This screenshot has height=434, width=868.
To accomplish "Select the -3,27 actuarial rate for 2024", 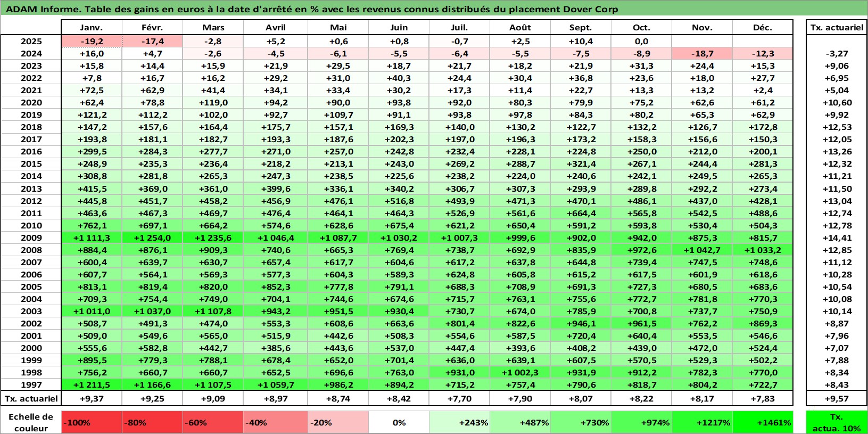I will pos(837,54).
